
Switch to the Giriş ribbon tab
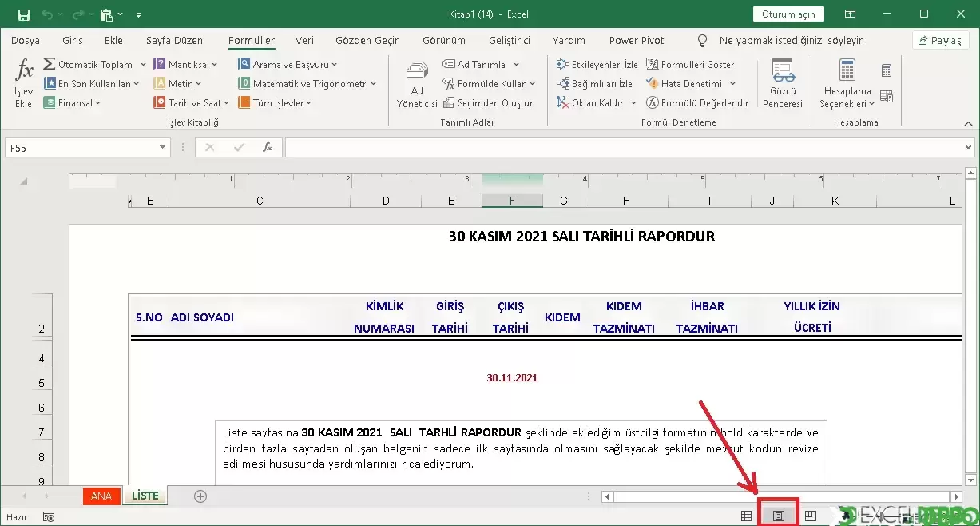pyautogui.click(x=73, y=40)
